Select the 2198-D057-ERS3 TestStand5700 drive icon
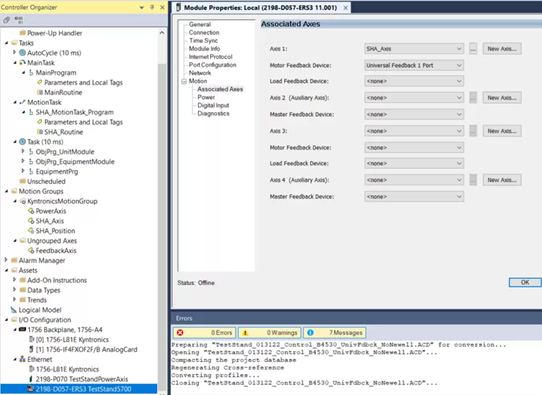The height and width of the screenshot is (395, 542). click(31, 389)
